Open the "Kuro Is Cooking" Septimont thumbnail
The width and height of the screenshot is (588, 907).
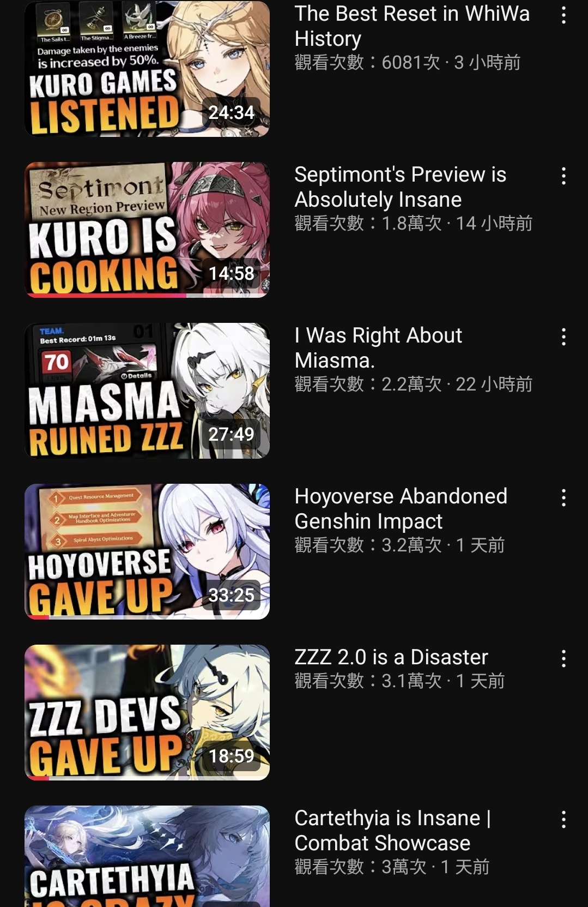[147, 230]
